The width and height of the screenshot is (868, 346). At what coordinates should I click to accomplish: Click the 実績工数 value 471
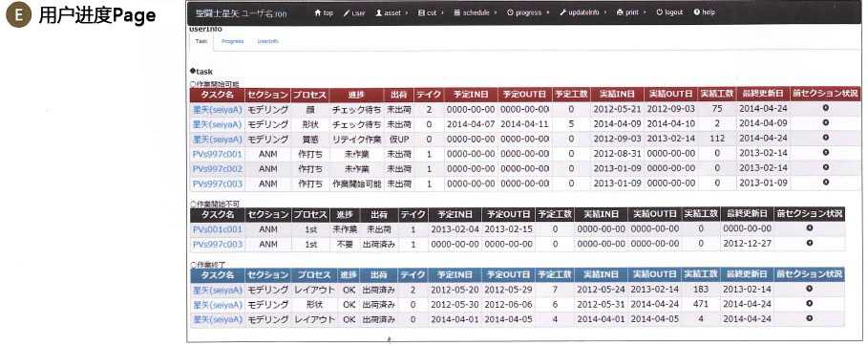point(700,304)
